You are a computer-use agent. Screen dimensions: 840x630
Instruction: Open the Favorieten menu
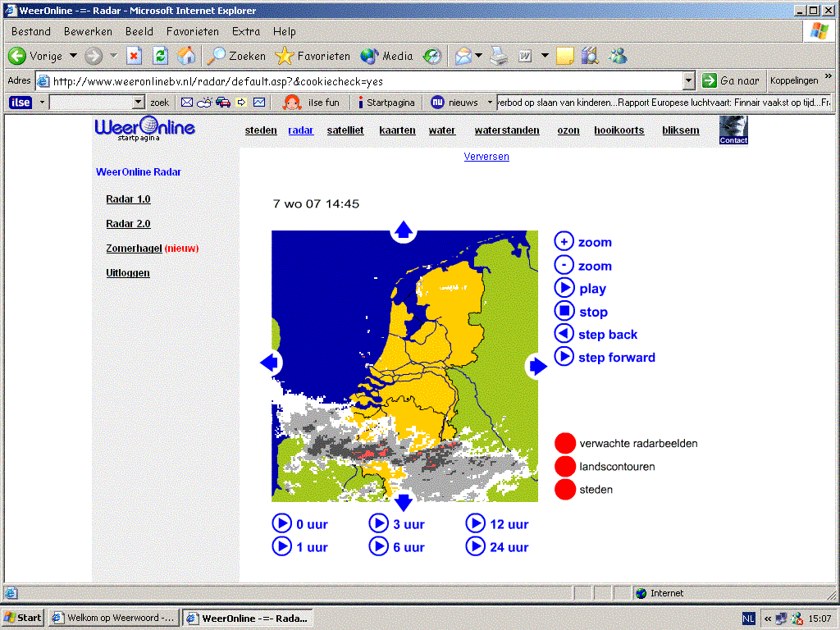tap(192, 32)
